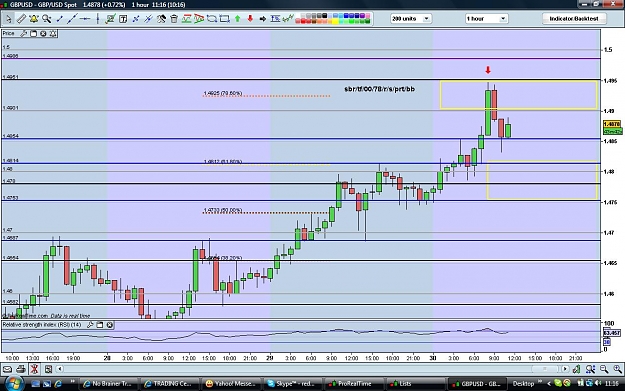Viewport: 625px width, 391px height.
Task: Pick the black color swatch
Action: pyautogui.click(x=324, y=16)
